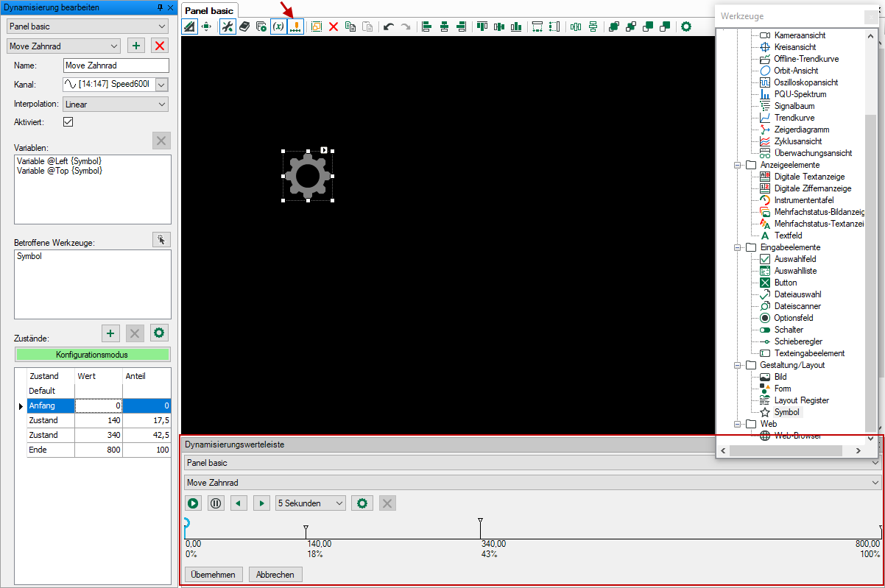Select Symbol in the Werkzeuge tree

(x=786, y=412)
